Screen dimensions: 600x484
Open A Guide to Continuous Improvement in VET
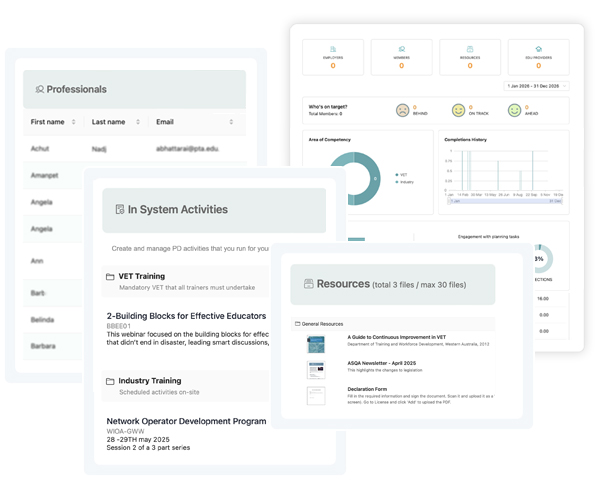click(x=396, y=337)
